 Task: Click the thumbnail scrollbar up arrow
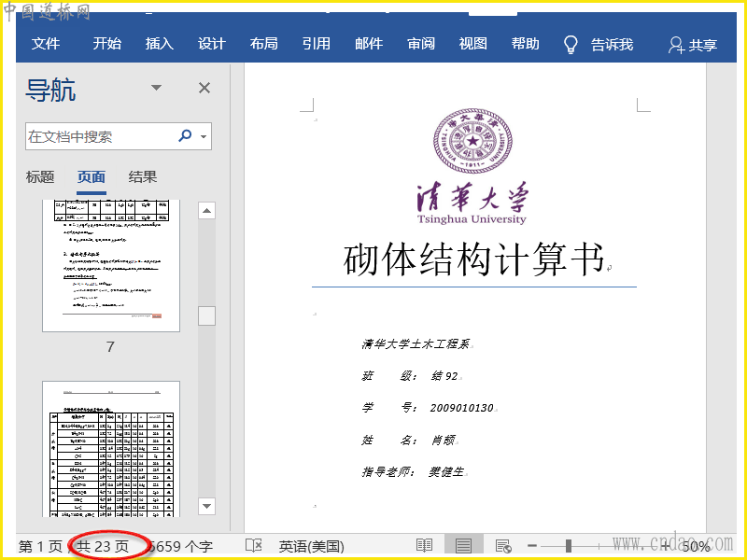point(206,211)
